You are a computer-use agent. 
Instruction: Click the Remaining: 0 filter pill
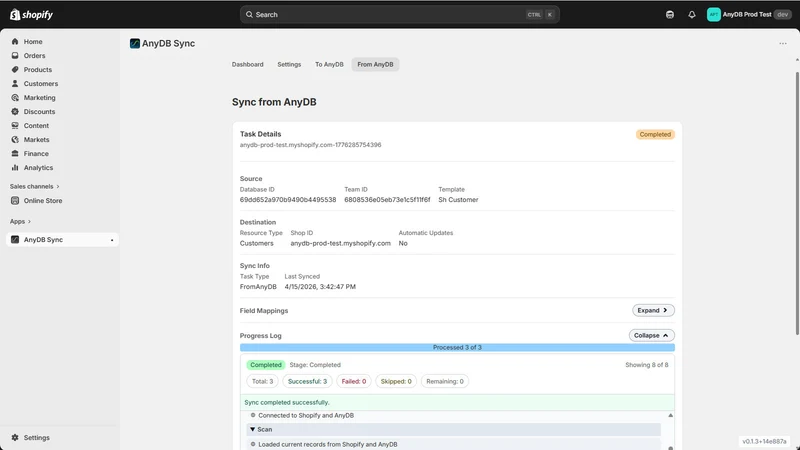(445, 381)
